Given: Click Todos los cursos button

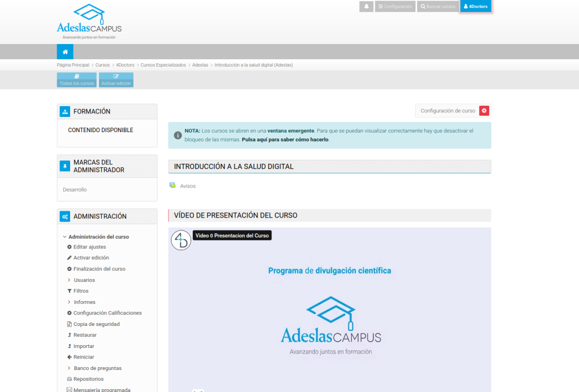Looking at the screenshot, I should [x=77, y=80].
